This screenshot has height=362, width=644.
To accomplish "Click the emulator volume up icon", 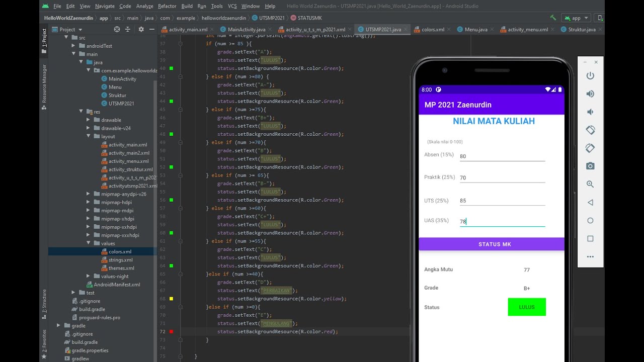I will point(590,94).
